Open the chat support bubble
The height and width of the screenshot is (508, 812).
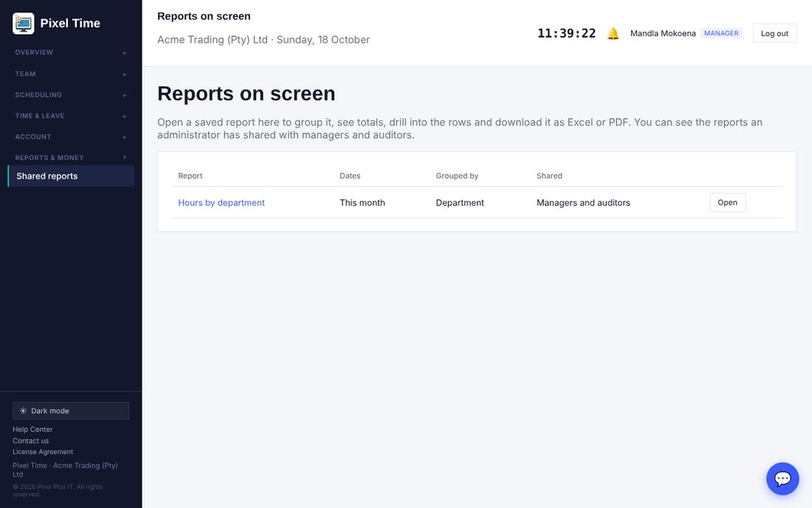782,478
